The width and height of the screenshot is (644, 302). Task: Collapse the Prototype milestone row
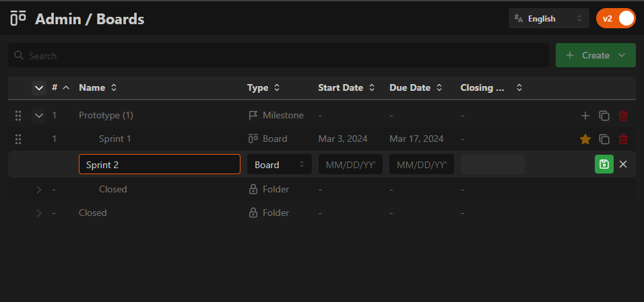tap(39, 116)
